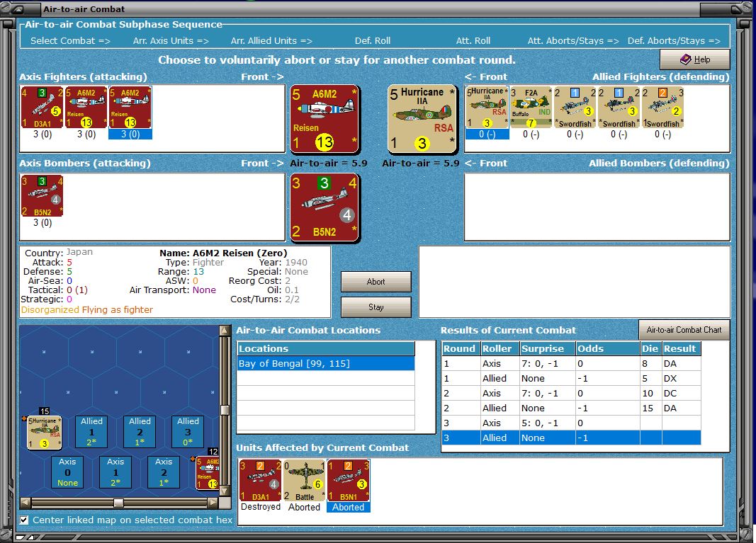The image size is (756, 543).
Task: Click the map vertical scrollbar down arrow
Action: [225, 491]
